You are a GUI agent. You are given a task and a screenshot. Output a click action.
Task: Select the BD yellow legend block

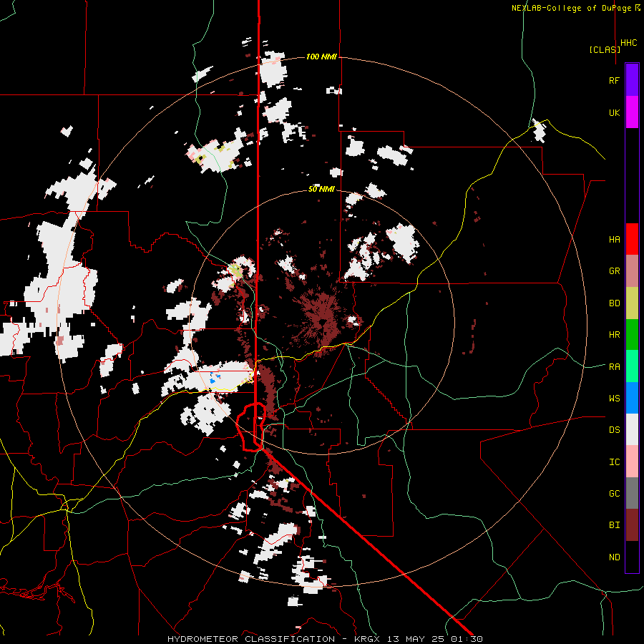coord(632,303)
